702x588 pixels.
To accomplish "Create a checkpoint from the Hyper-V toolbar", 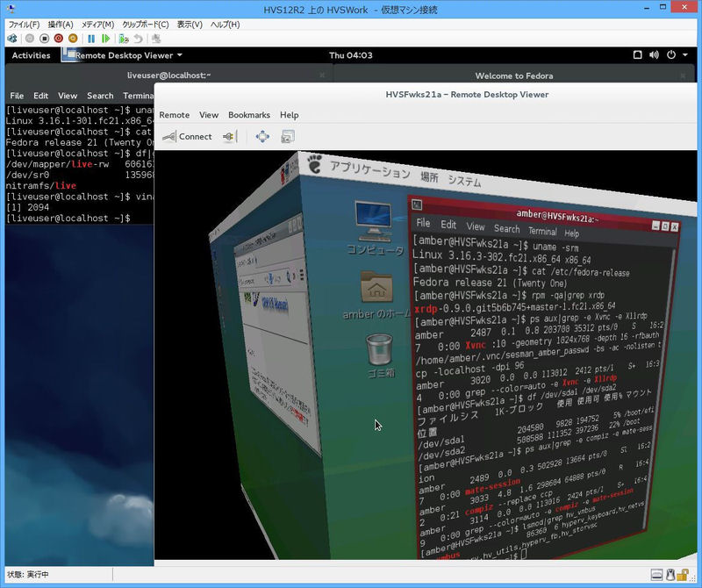I will 124,39.
